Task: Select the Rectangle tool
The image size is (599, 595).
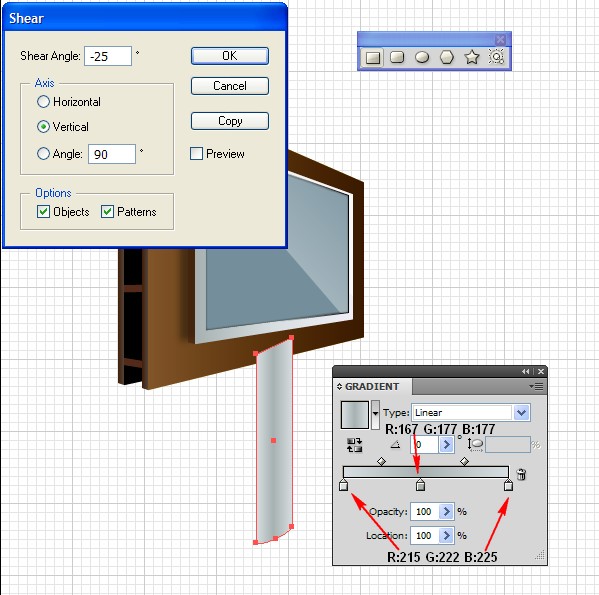Action: 372,58
